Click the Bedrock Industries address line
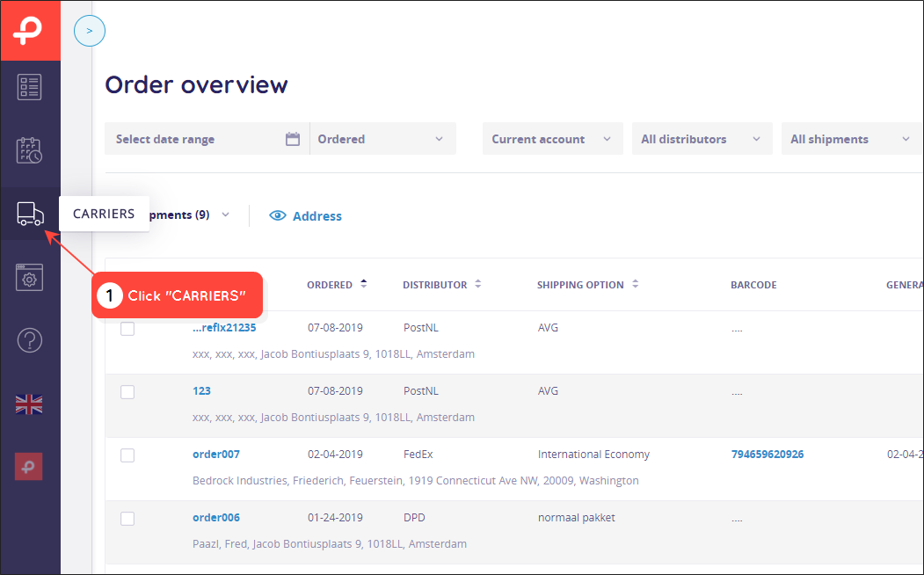 click(x=416, y=480)
